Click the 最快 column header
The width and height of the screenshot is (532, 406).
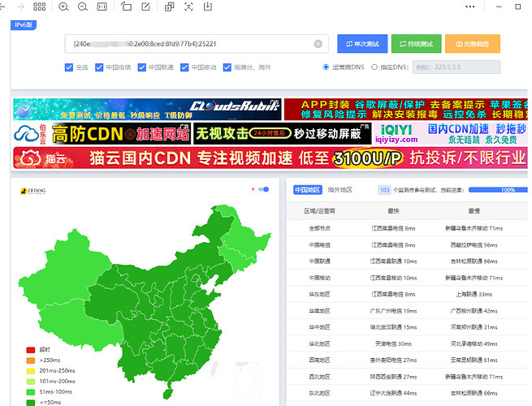click(x=394, y=211)
